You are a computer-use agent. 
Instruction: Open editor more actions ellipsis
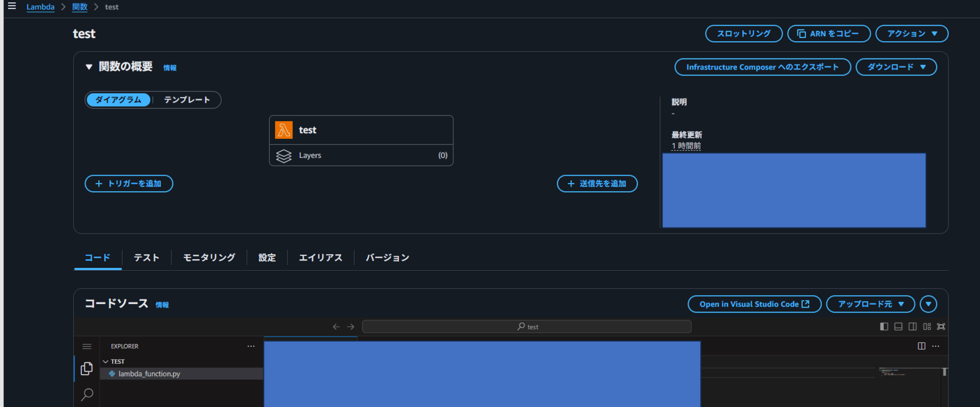pyautogui.click(x=936, y=346)
